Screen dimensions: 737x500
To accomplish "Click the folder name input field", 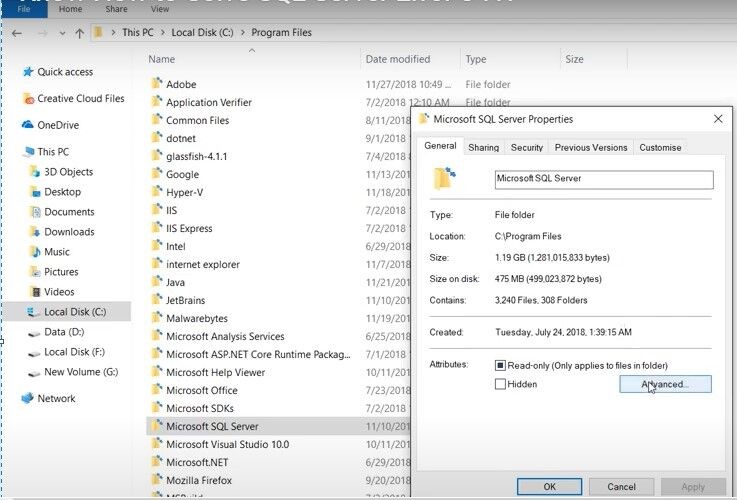I will [604, 180].
